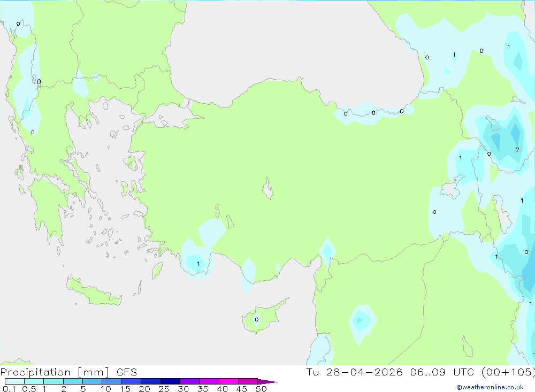Choose the 20–25 mm navy legend swatch
The width and height of the screenshot is (535, 392).
click(x=150, y=381)
